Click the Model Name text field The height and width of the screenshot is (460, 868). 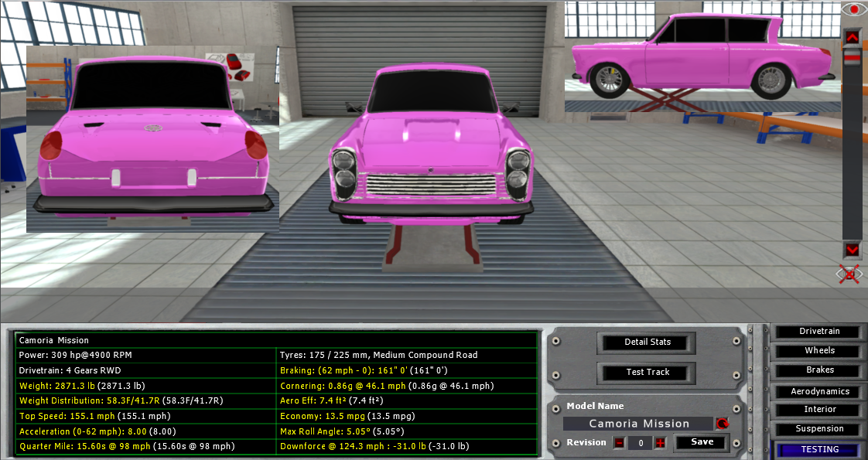tap(638, 424)
